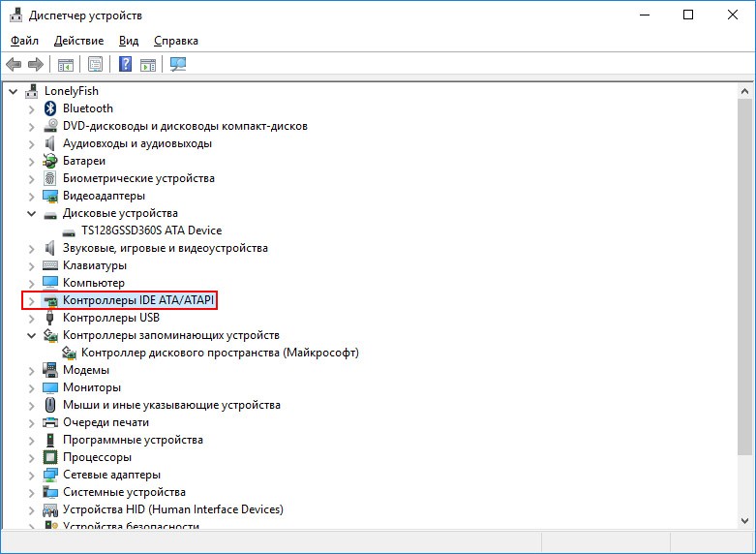Click the Сетевые адаптеры network icon
The height and width of the screenshot is (554, 756).
(x=50, y=475)
